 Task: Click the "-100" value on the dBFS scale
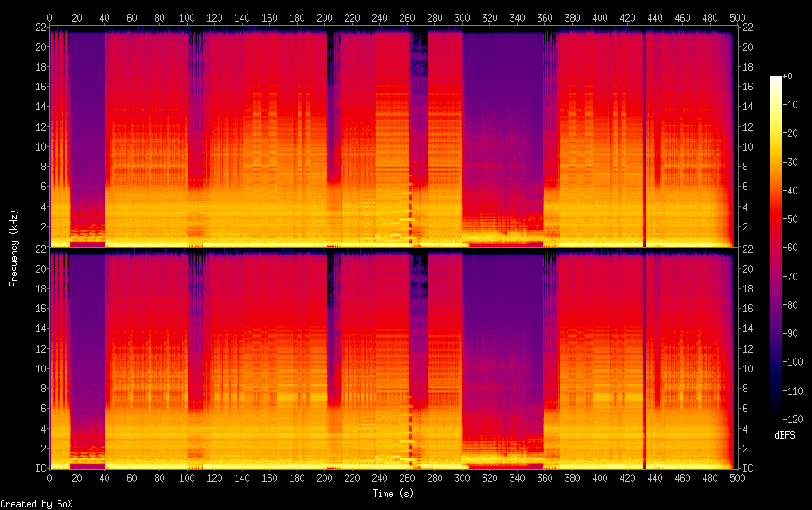792,362
